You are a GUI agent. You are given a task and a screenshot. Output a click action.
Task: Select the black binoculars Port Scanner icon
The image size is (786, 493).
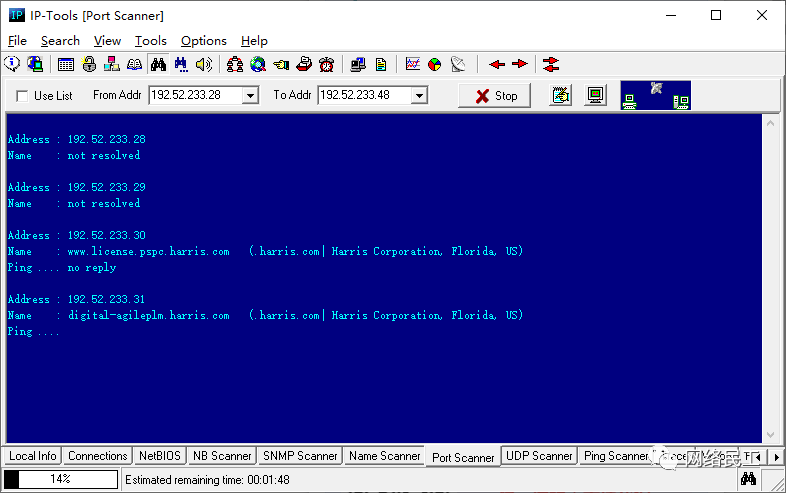158,64
